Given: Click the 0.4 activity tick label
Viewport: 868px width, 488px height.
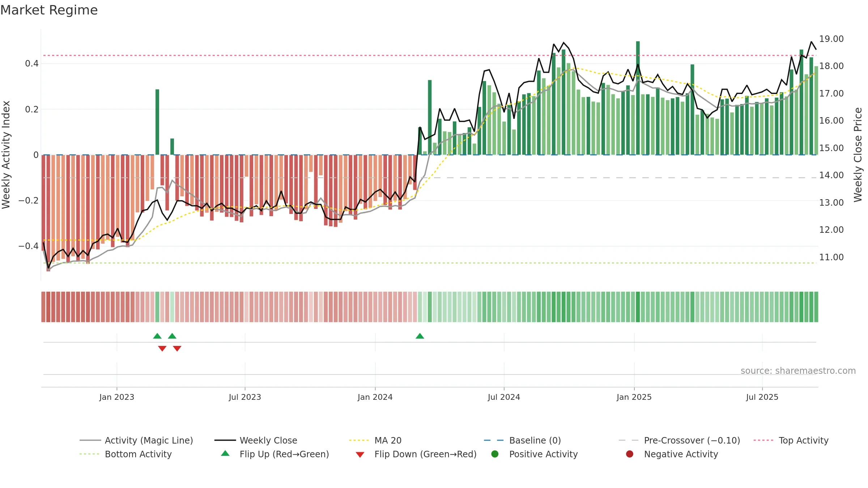Looking at the screenshot, I should click(31, 64).
